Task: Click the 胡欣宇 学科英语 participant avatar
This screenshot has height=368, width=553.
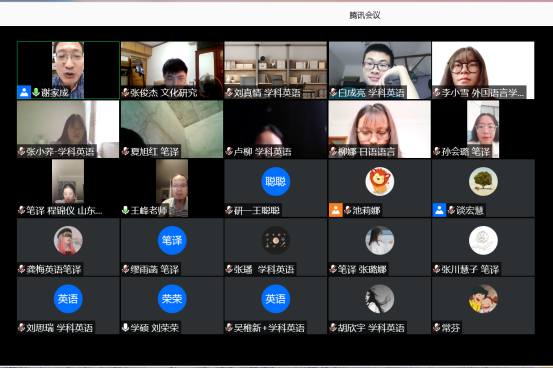Action: [379, 299]
